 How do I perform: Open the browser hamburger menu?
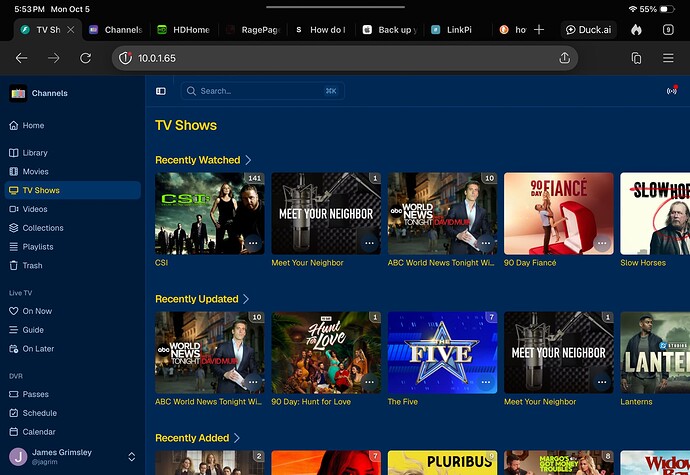pyautogui.click(x=668, y=58)
